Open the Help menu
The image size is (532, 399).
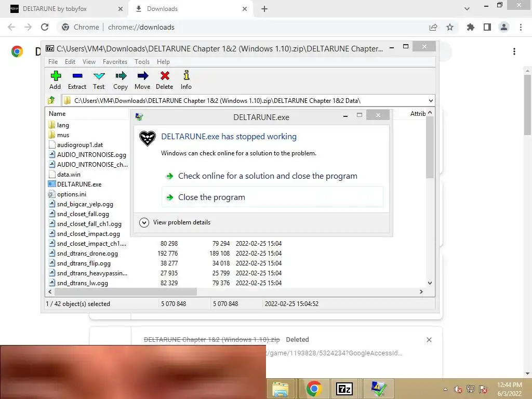coord(163,62)
